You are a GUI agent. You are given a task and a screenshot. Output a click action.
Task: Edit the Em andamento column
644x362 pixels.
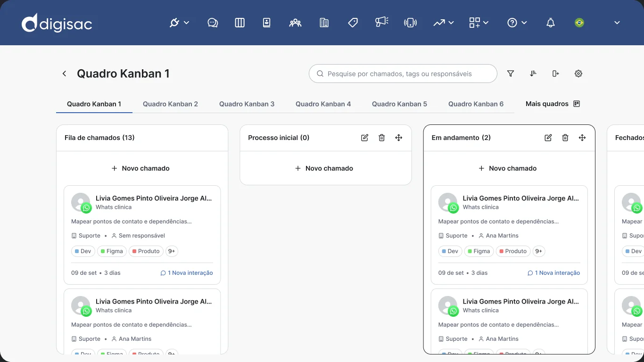pyautogui.click(x=548, y=138)
